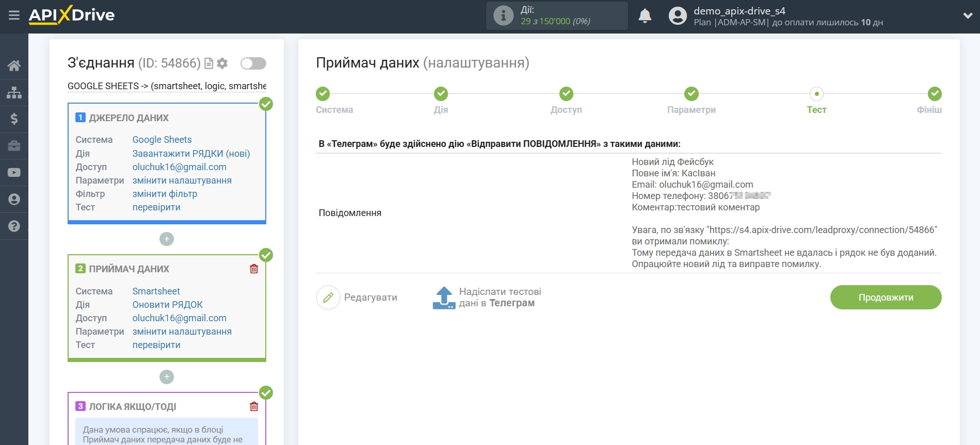Open Оновити РЯДОК action link
This screenshot has height=445, width=980.
[x=168, y=305]
